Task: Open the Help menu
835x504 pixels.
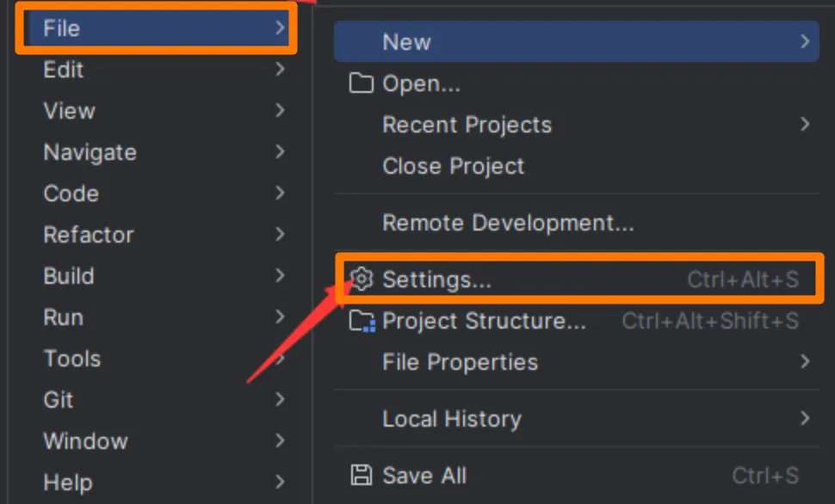Action: (x=67, y=482)
